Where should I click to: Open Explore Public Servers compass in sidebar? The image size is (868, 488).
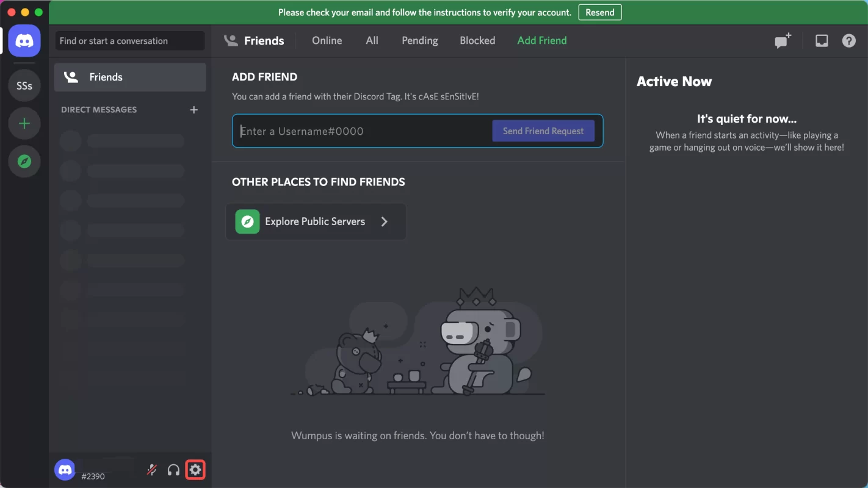pos(24,162)
